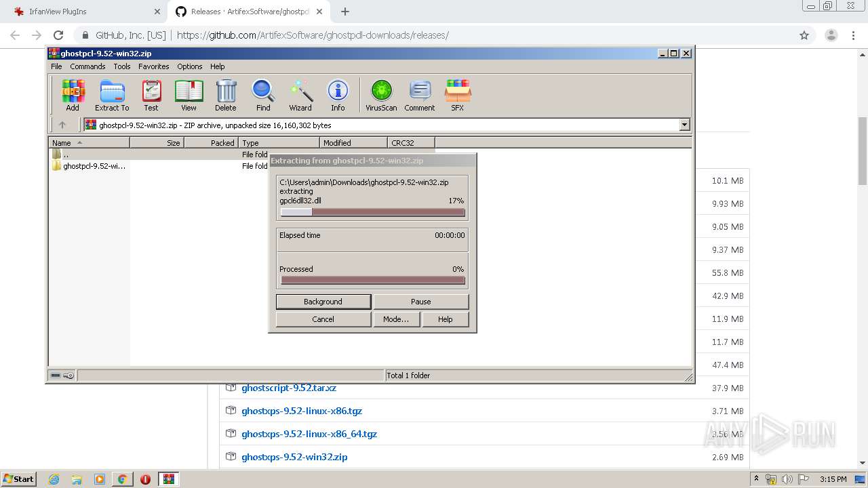Click the WinRAR taskbar button
868x488 pixels.
click(x=169, y=479)
